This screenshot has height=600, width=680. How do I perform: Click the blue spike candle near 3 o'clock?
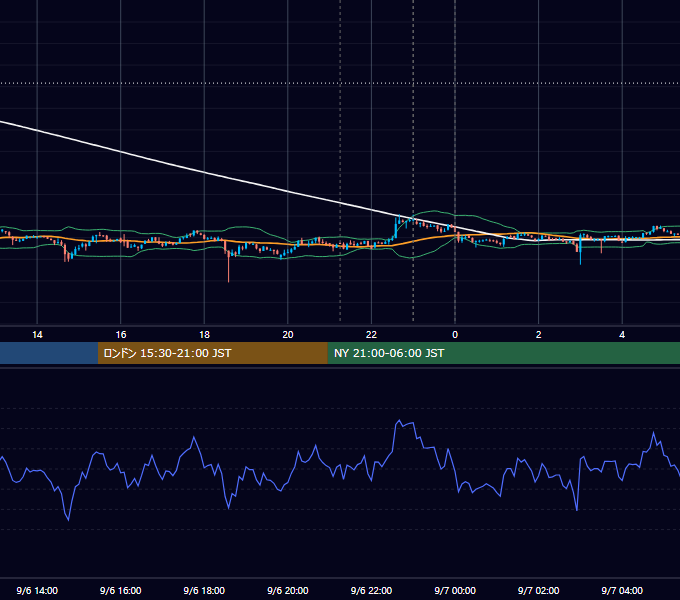[x=580, y=250]
